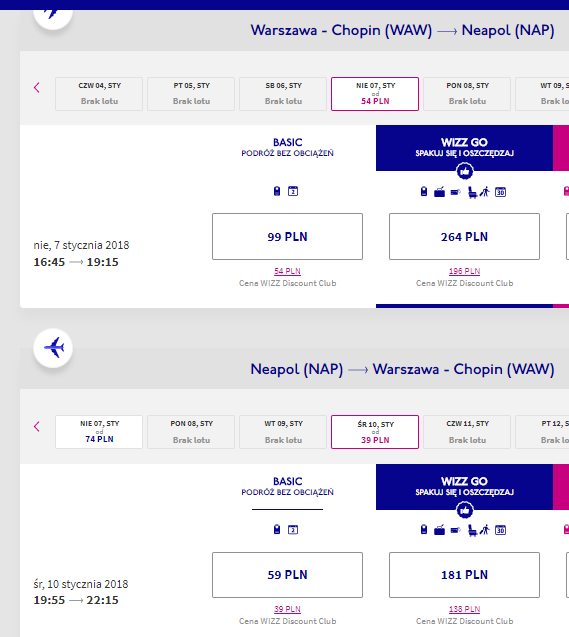Click the checked baggage icon in return WIZZ GO

pos(439,530)
